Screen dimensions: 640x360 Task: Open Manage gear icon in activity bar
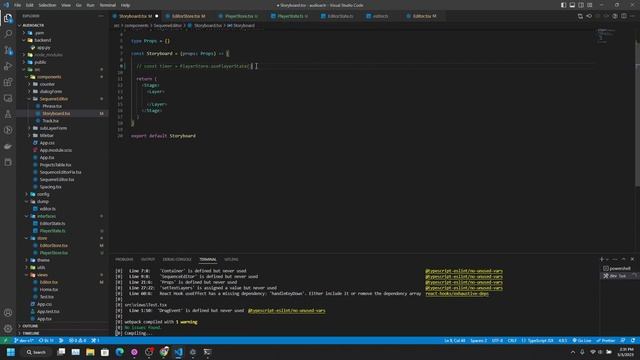[8, 329]
